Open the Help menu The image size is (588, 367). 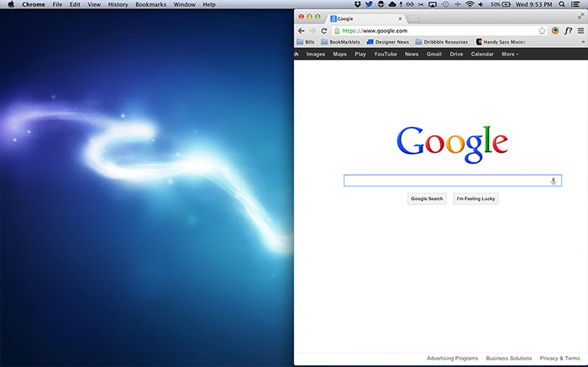tap(209, 4)
